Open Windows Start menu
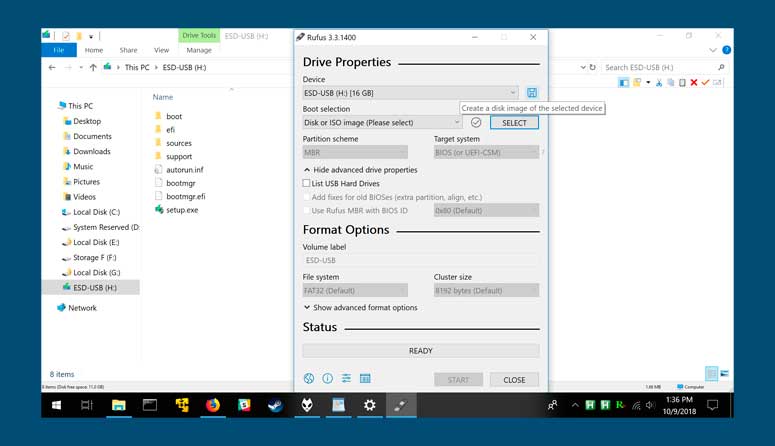775x446 pixels. pyautogui.click(x=56, y=405)
